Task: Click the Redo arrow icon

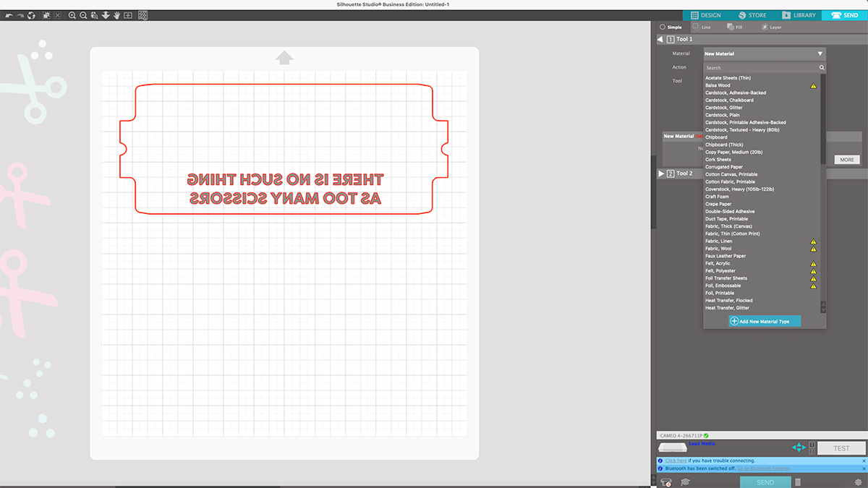Action: (20, 14)
